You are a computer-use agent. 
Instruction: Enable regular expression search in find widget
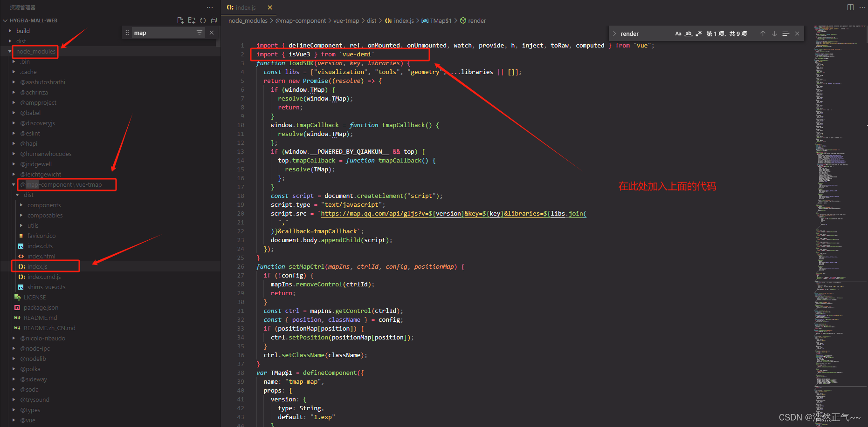pyautogui.click(x=699, y=34)
